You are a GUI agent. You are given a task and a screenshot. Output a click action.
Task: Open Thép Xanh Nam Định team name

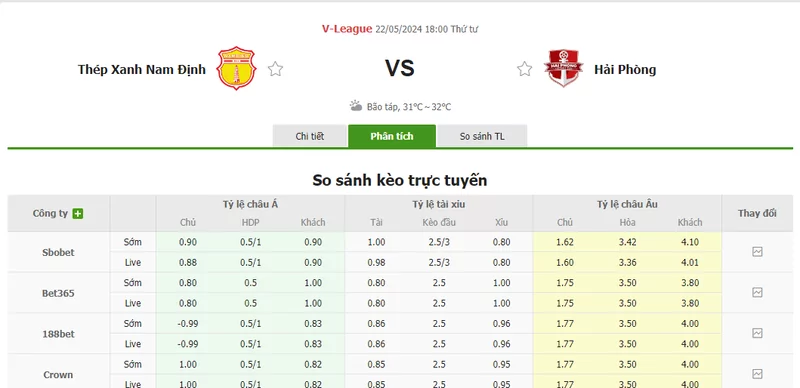click(x=142, y=69)
